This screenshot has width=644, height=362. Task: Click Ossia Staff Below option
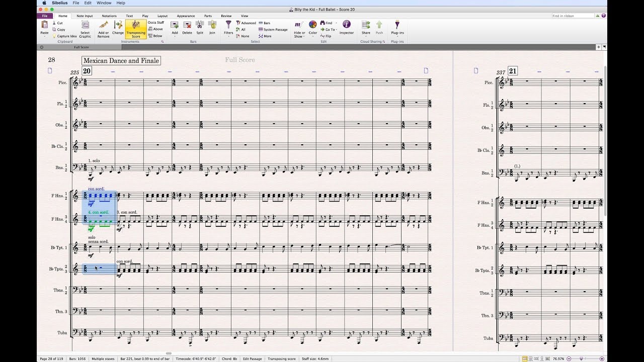coord(155,36)
